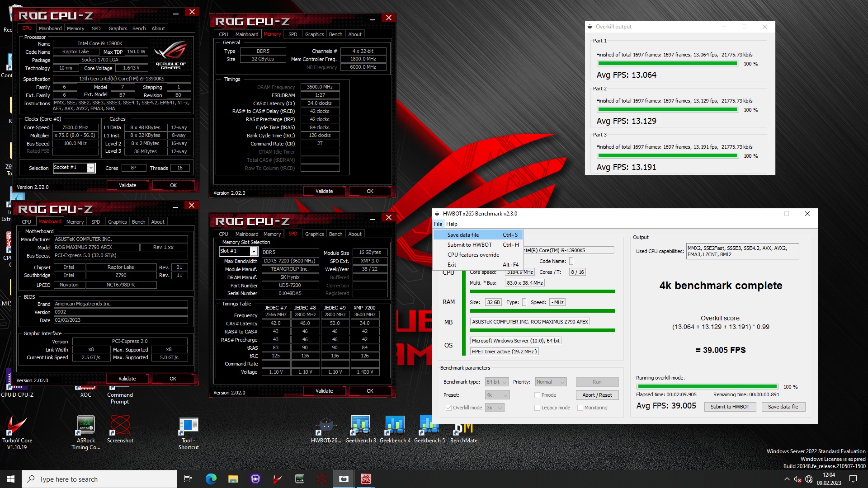Click the Used CPU capabilities text box
This screenshot has width=868, height=488.
742,251
